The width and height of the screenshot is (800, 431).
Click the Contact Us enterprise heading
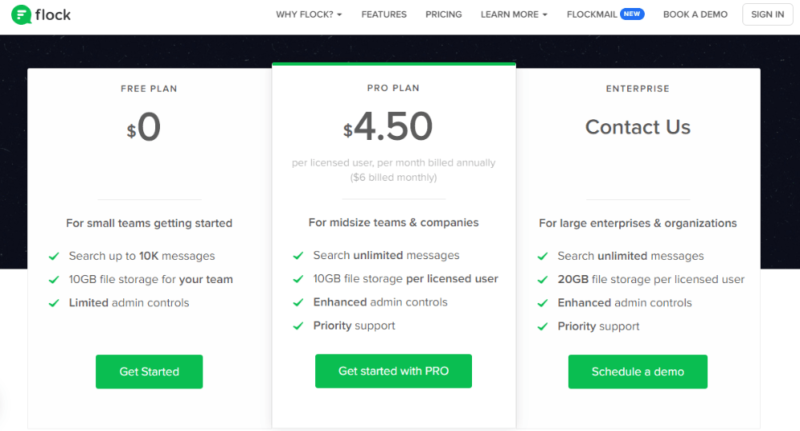[x=638, y=127]
